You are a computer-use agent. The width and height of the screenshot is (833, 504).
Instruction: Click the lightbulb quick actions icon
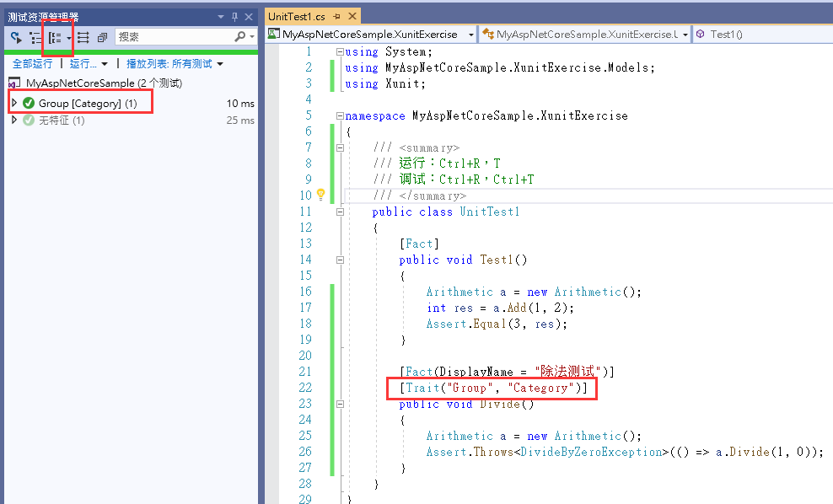click(x=321, y=195)
